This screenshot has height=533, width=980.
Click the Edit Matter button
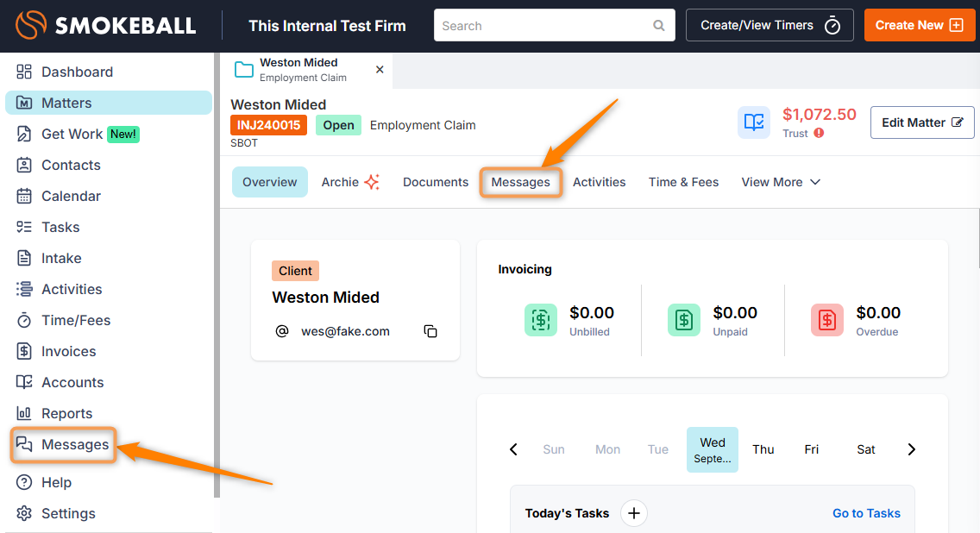click(921, 122)
